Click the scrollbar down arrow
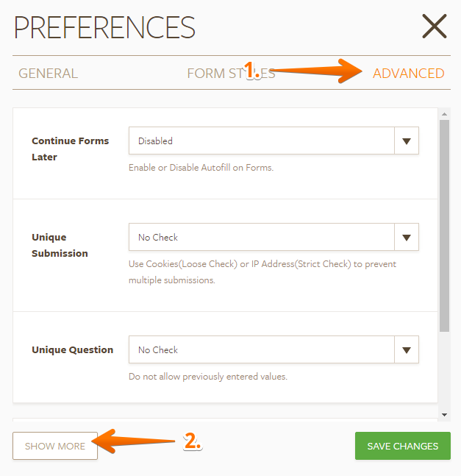Image resolution: width=461 pixels, height=476 pixels. click(444, 415)
